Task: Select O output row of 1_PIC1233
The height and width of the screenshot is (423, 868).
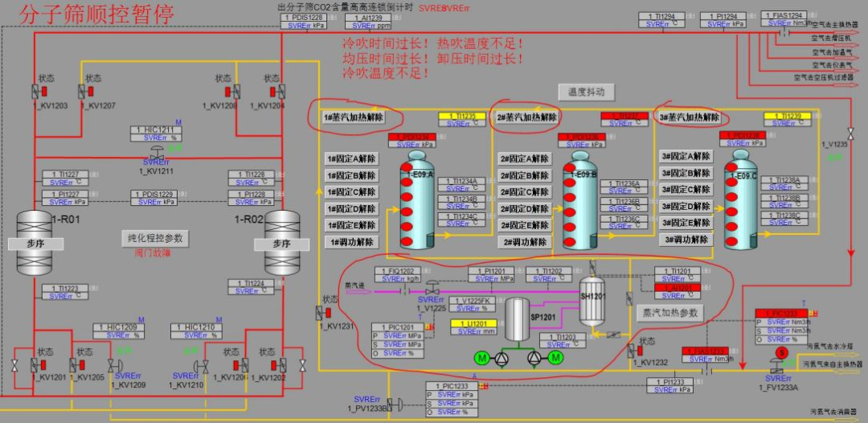Action: click(452, 412)
